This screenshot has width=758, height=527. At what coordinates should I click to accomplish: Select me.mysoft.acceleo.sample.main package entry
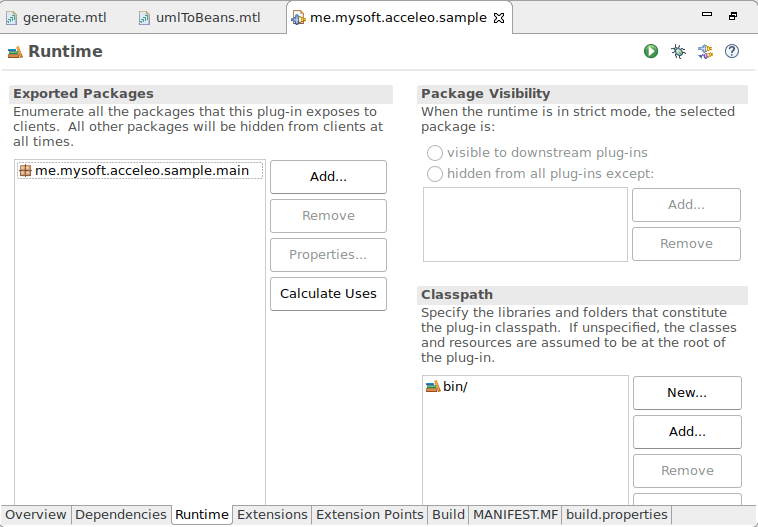pos(140,171)
